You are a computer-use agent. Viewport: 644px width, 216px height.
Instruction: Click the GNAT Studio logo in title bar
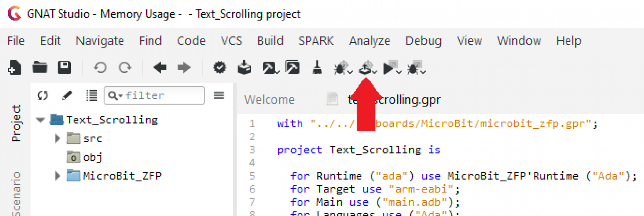(x=15, y=14)
